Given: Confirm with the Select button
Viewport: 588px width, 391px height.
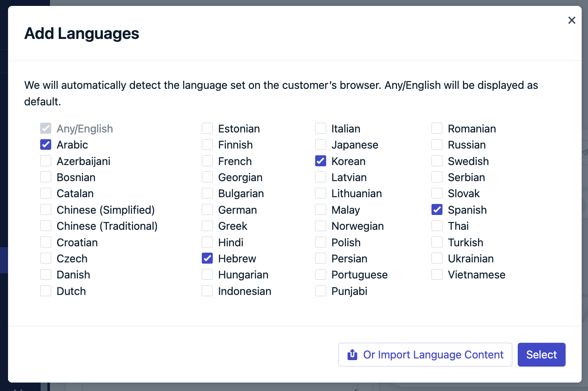Looking at the screenshot, I should 541,355.
